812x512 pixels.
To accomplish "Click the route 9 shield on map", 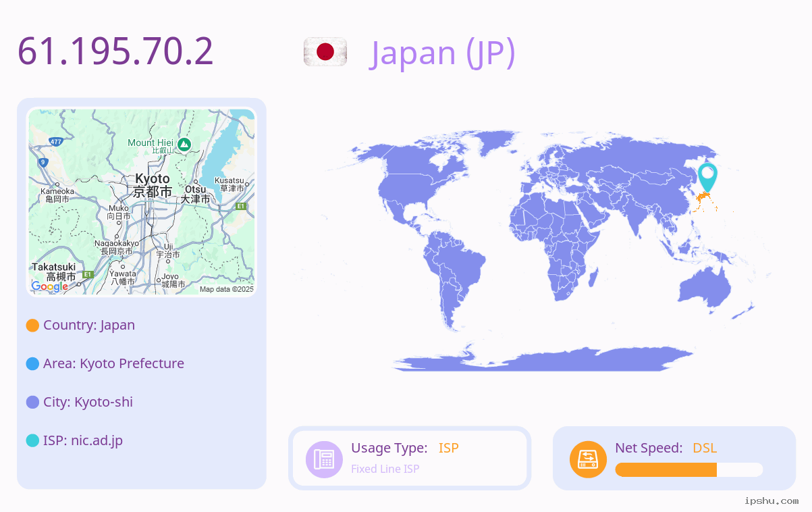I will (x=43, y=162).
